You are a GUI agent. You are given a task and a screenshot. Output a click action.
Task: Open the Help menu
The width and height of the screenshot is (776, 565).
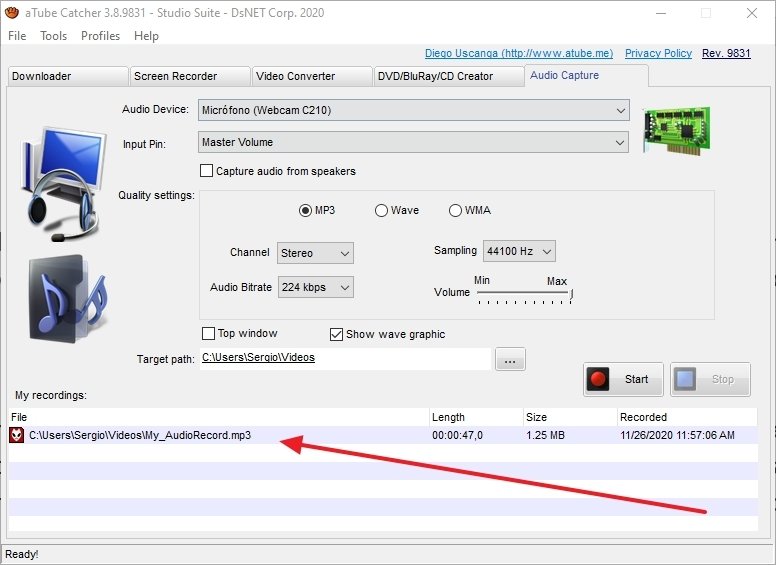tap(146, 36)
